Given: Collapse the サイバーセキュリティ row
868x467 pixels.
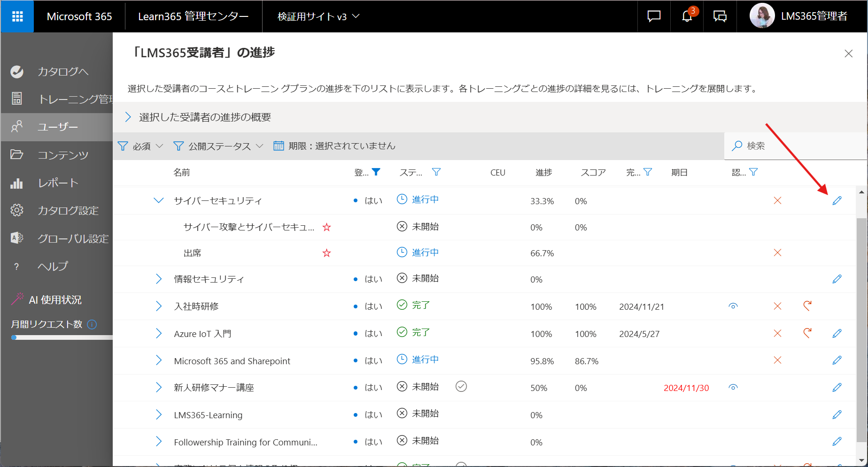Looking at the screenshot, I should click(159, 200).
